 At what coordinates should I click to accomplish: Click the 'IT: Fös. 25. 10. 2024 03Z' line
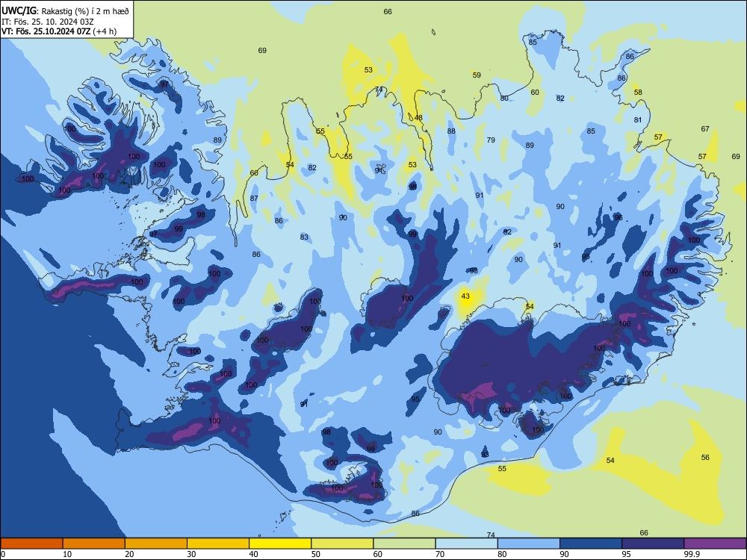pyautogui.click(x=47, y=22)
